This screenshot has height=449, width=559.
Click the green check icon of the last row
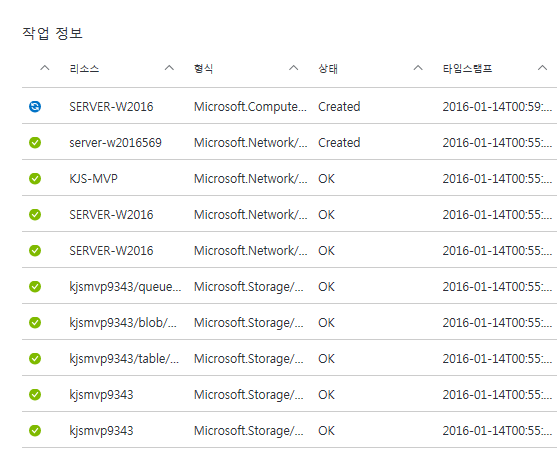[x=35, y=430]
